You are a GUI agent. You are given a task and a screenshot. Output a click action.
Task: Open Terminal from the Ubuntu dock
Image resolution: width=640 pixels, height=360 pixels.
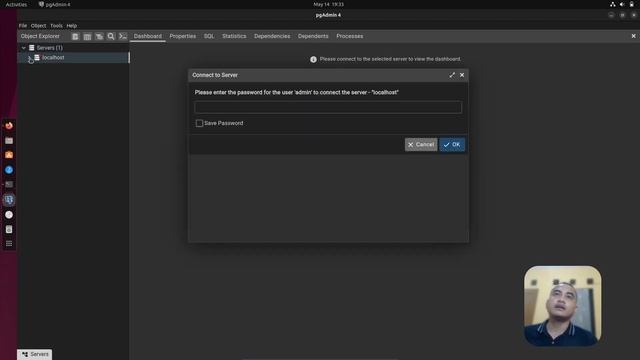[x=9, y=184]
